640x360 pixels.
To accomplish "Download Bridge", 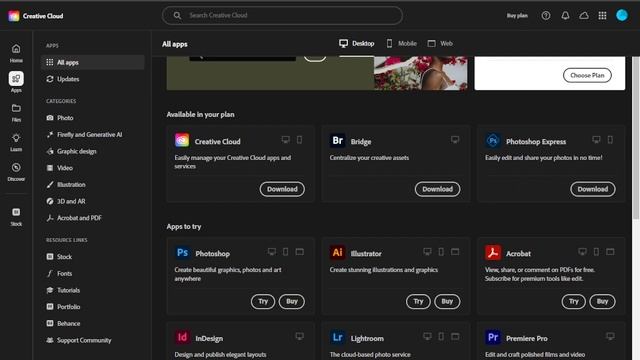I will (x=438, y=189).
